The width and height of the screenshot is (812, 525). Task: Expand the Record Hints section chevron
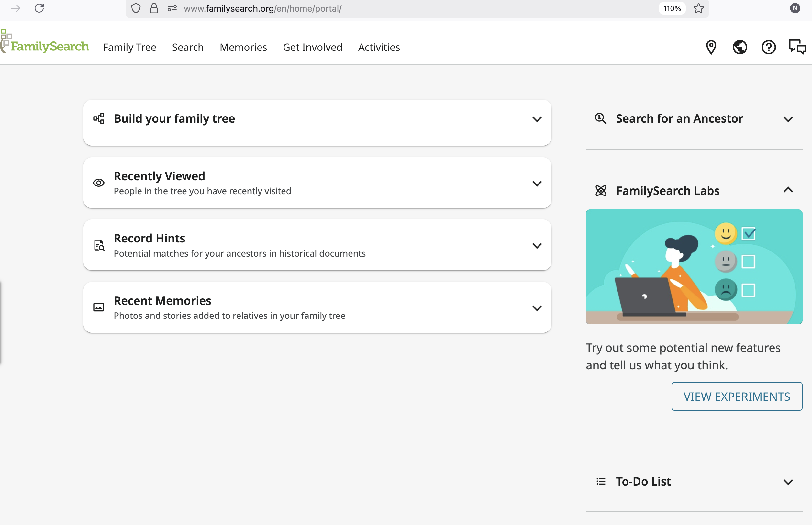pyautogui.click(x=537, y=246)
